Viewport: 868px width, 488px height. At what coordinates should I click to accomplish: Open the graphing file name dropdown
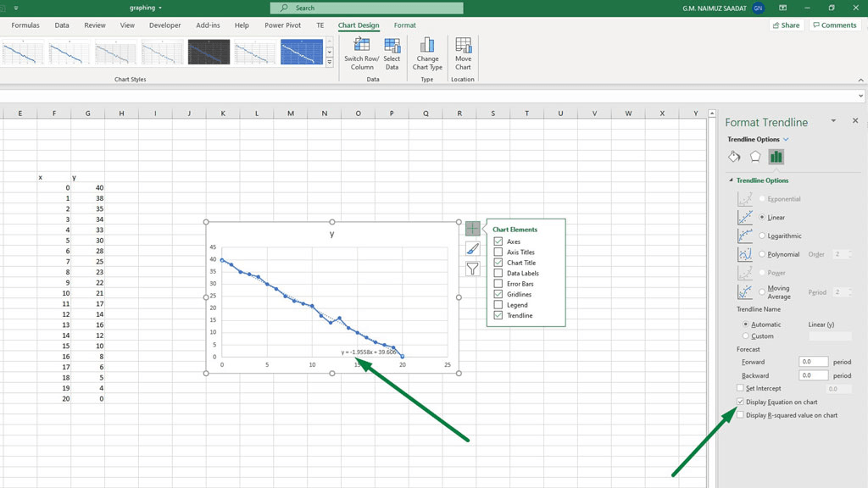coord(160,8)
